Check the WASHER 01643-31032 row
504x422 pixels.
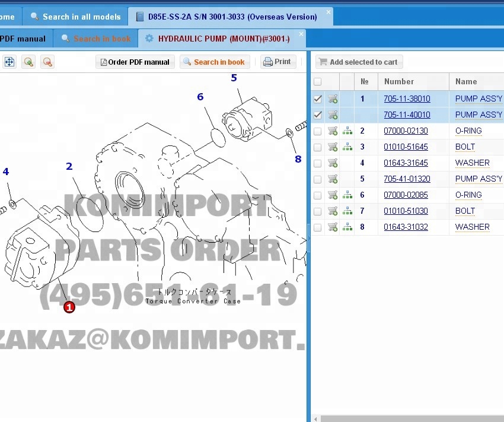pos(318,227)
